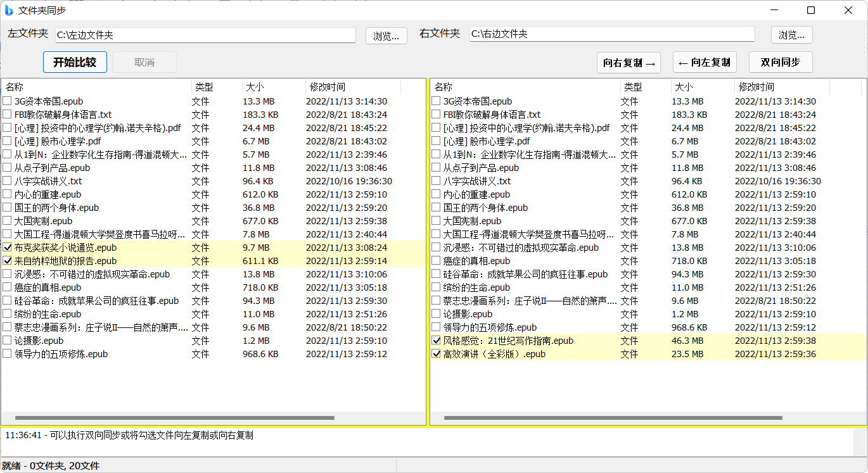Sort right list by 大小 column
The image size is (868, 473).
684,87
